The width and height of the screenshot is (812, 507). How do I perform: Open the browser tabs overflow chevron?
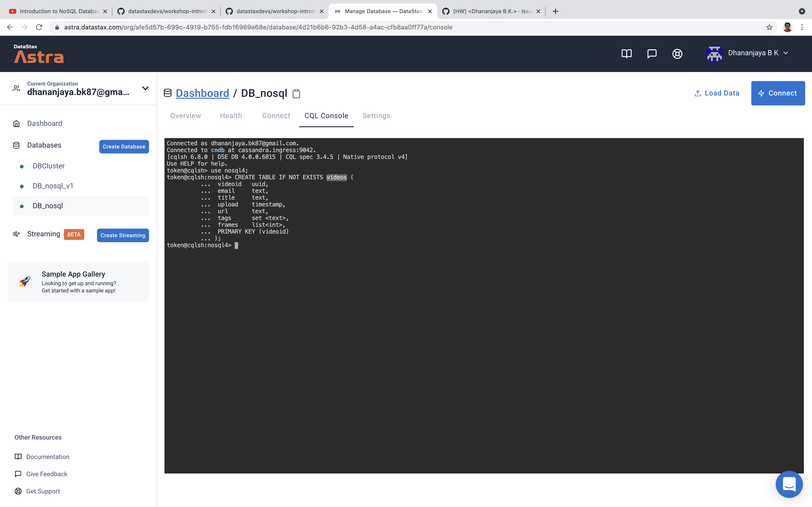802,11
